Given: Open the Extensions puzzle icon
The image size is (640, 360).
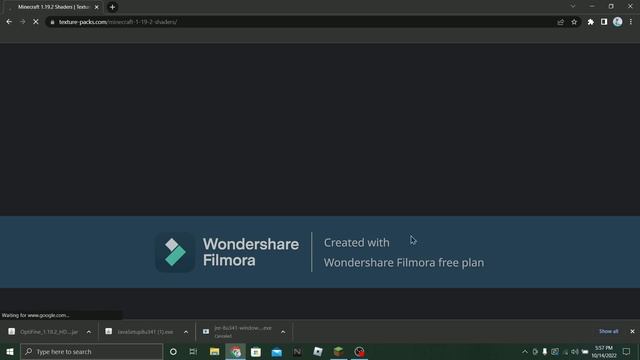Looking at the screenshot, I should click(591, 22).
